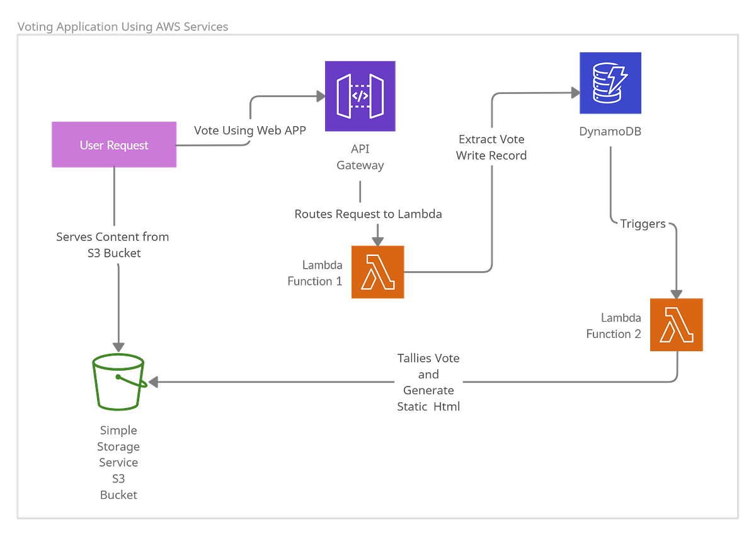The height and width of the screenshot is (536, 756).
Task: Click the Vote Using Web APP label
Action: pos(250,131)
